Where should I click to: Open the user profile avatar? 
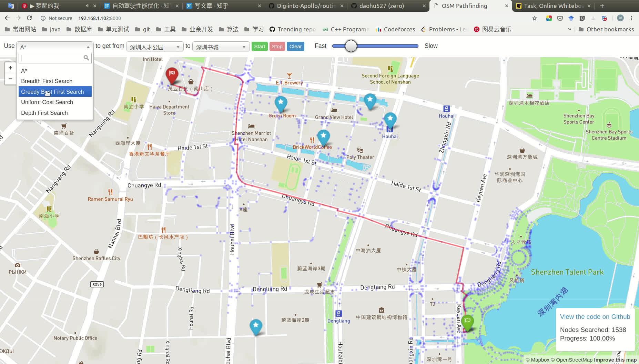[x=620, y=18]
